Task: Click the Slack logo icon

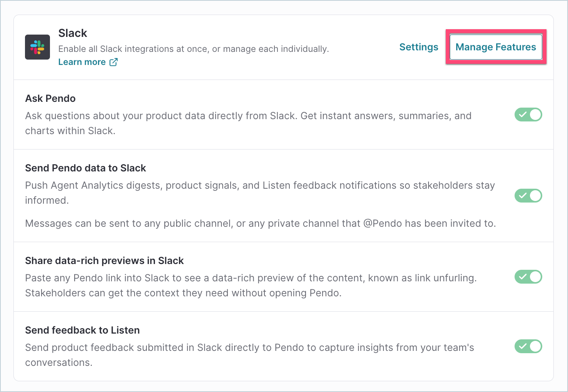Action: [x=37, y=47]
